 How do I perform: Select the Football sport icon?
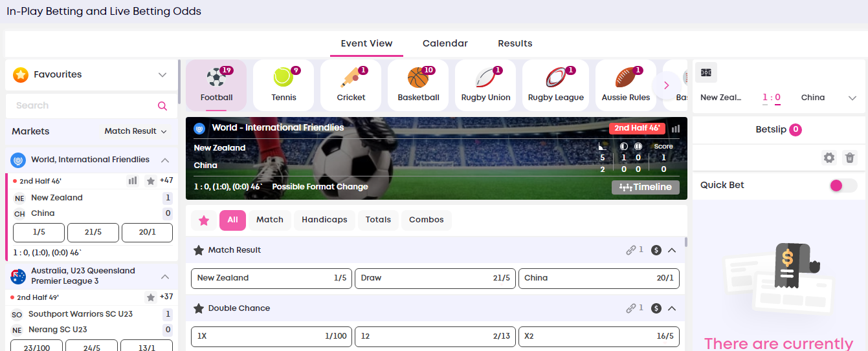coord(216,85)
